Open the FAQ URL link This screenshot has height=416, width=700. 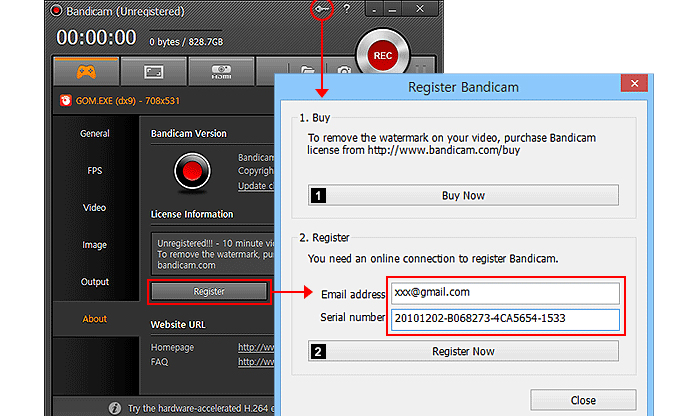[256, 362]
